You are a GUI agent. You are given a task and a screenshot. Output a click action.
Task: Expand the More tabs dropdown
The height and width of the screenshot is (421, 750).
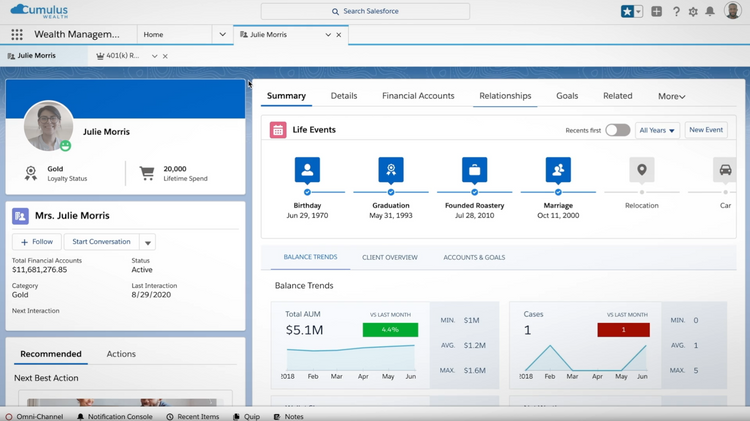coord(672,97)
